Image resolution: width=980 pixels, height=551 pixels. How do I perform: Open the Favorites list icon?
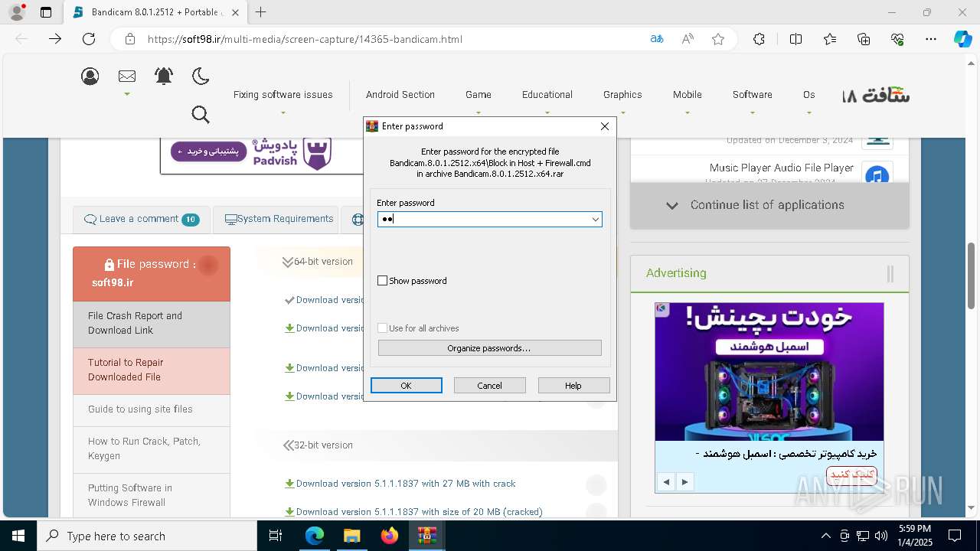point(830,39)
